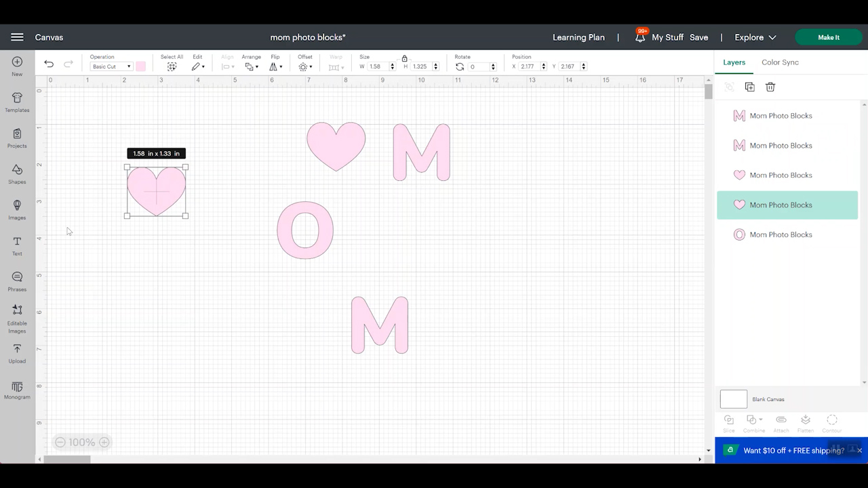This screenshot has width=868, height=488.
Task: Delete layer with trash icon
Action: pos(770,87)
